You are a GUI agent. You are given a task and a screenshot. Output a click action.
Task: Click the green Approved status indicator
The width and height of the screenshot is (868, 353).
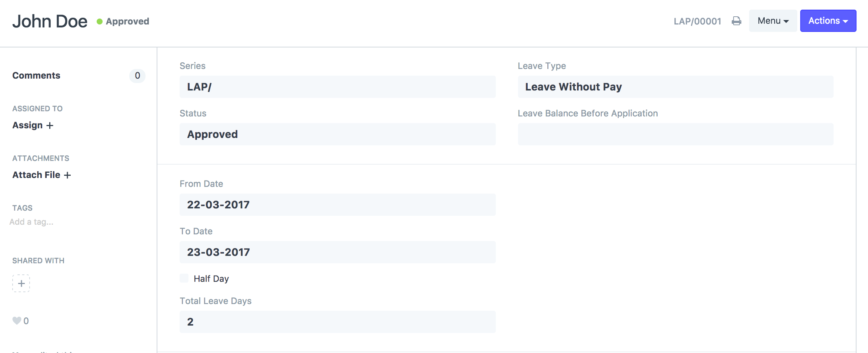[x=123, y=22]
